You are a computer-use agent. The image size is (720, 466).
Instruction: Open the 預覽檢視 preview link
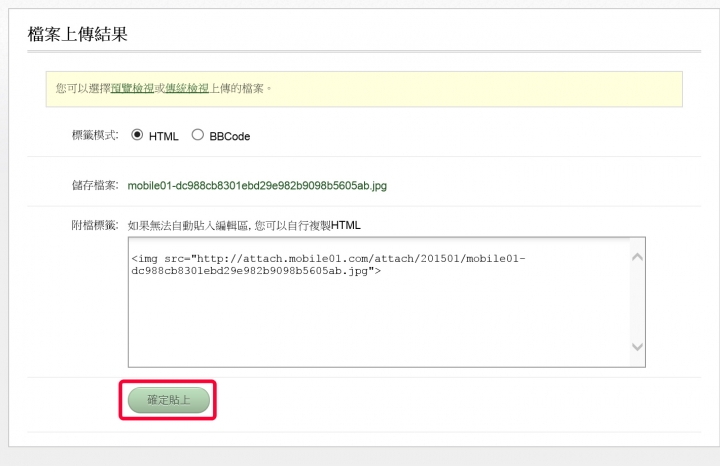coord(132,88)
